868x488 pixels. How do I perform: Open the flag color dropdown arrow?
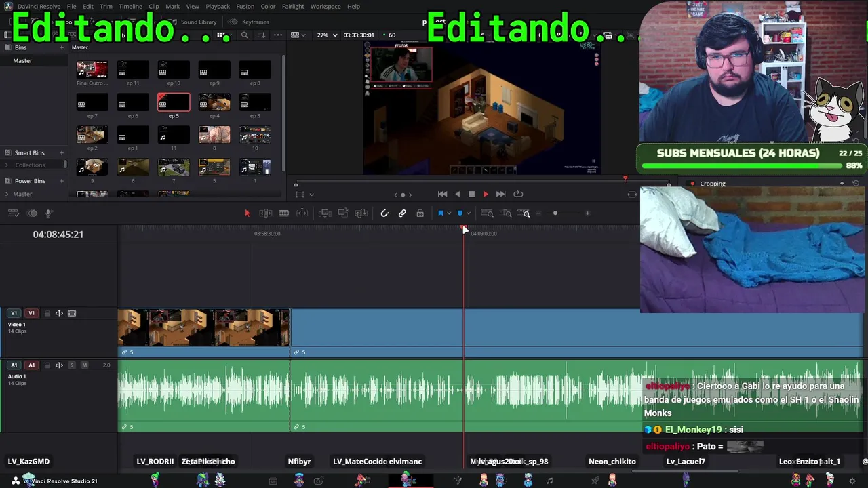pyautogui.click(x=449, y=213)
